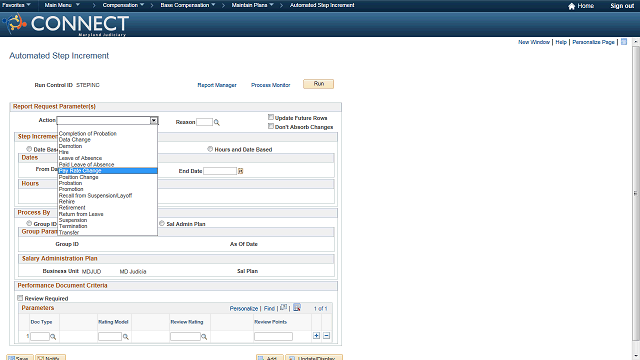This screenshot has height=360, width=640.
Task: Click Find link in Parameters grid
Action: coord(269,309)
